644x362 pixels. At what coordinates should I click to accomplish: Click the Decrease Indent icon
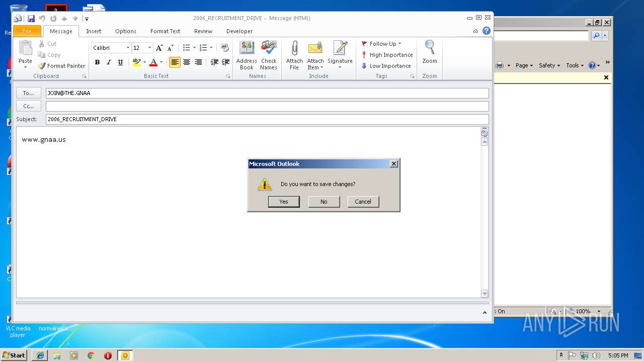click(x=214, y=62)
